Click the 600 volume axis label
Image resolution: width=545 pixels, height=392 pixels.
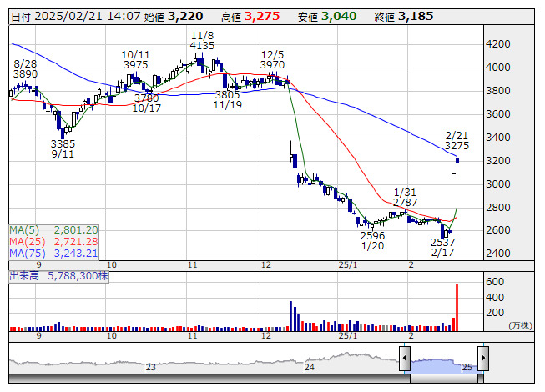[x=495, y=282]
